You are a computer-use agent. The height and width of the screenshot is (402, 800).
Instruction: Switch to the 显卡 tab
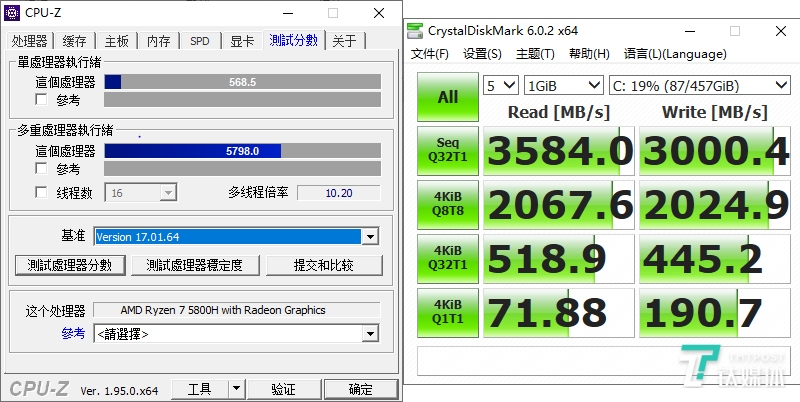click(x=242, y=41)
